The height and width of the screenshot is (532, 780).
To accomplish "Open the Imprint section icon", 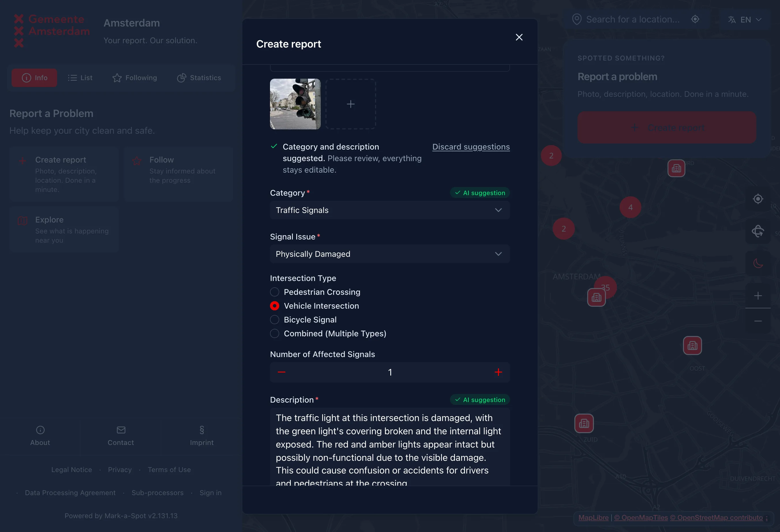I will pos(202,430).
